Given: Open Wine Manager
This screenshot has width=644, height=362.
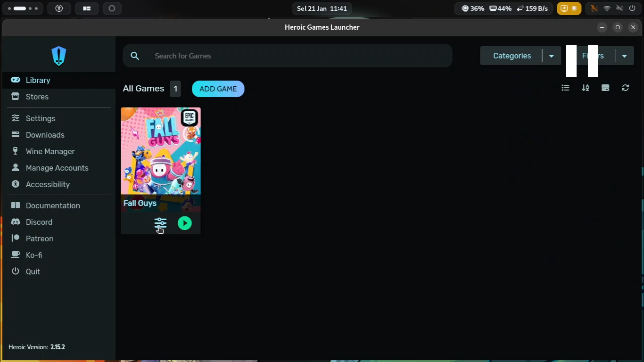Looking at the screenshot, I should pyautogui.click(x=59, y=151).
